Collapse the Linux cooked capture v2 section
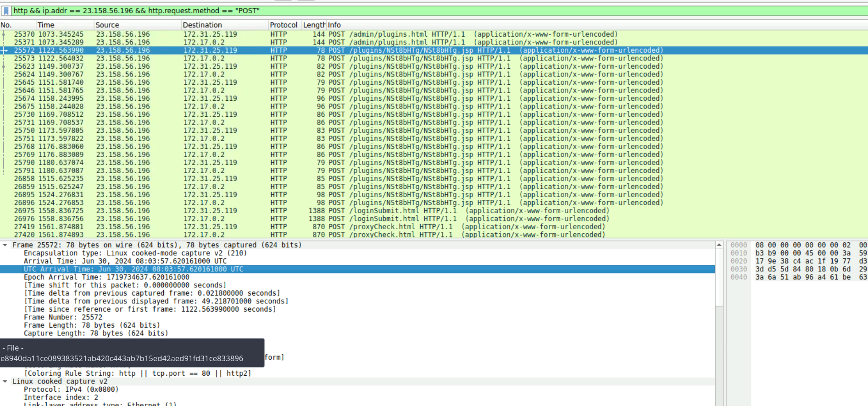 coord(5,381)
